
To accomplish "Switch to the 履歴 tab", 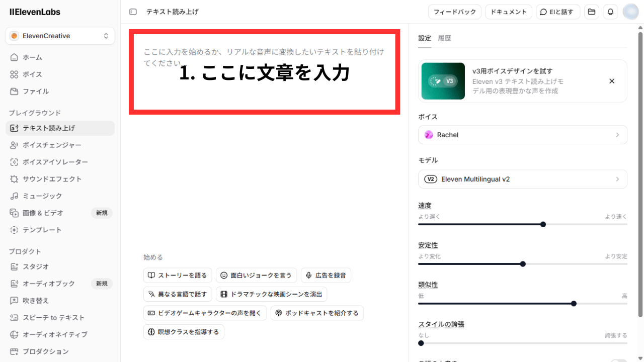I will click(x=444, y=38).
